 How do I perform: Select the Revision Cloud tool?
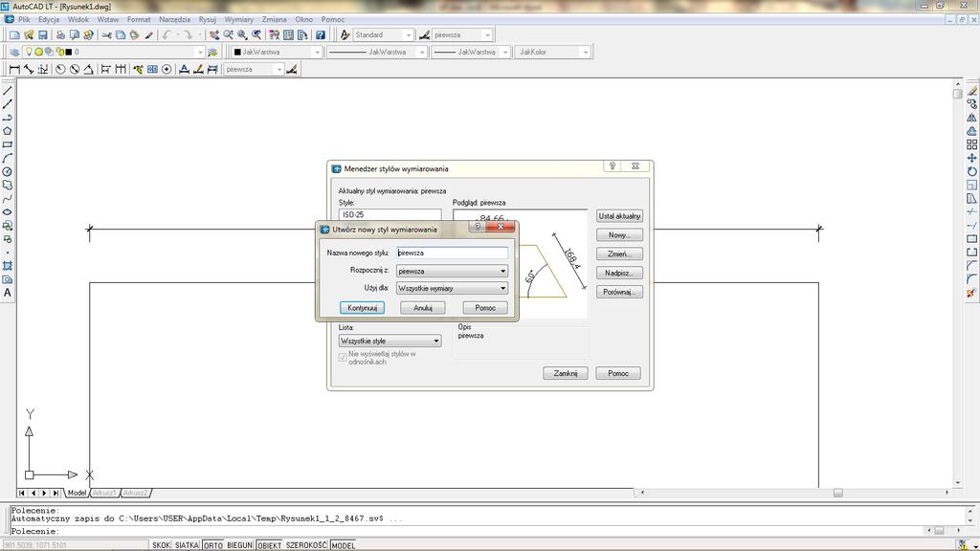pyautogui.click(x=8, y=186)
